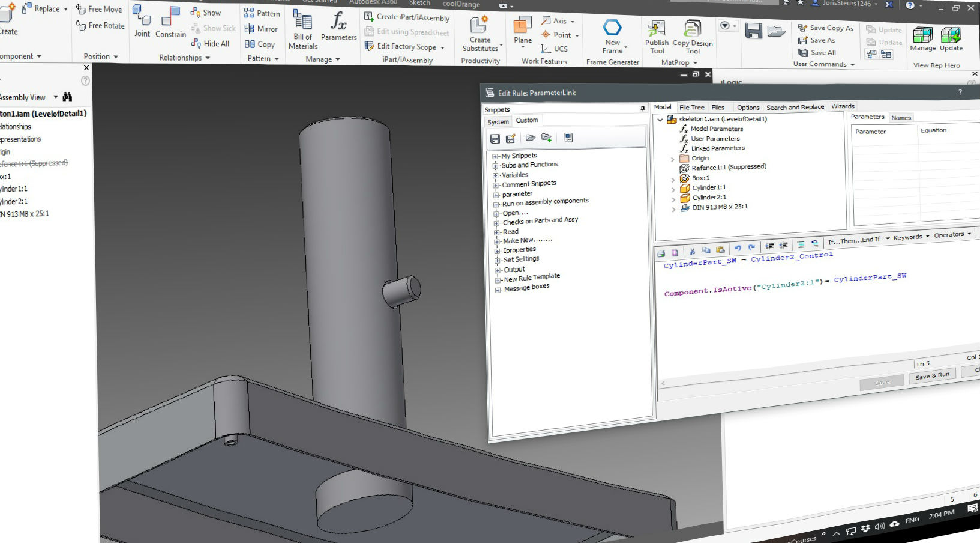The height and width of the screenshot is (543, 980).
Task: Open the Wizards tab
Action: (843, 106)
